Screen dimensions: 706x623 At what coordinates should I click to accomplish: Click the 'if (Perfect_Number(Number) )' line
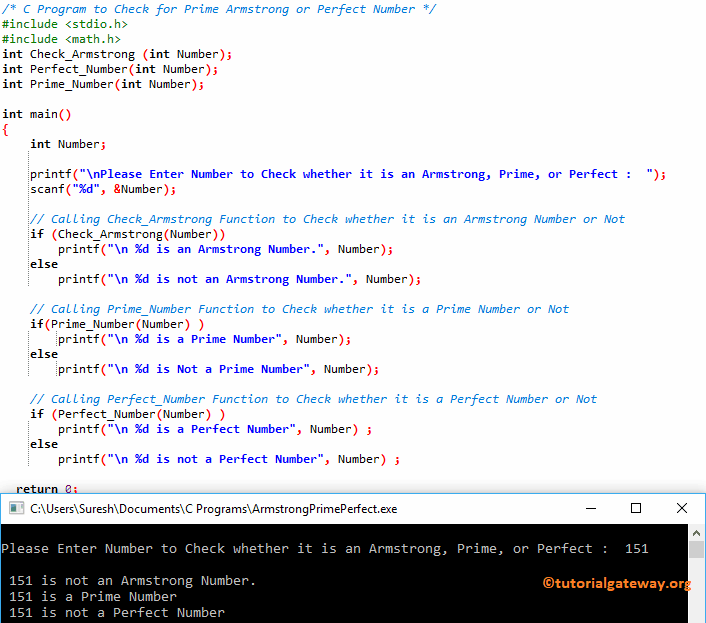(127, 415)
